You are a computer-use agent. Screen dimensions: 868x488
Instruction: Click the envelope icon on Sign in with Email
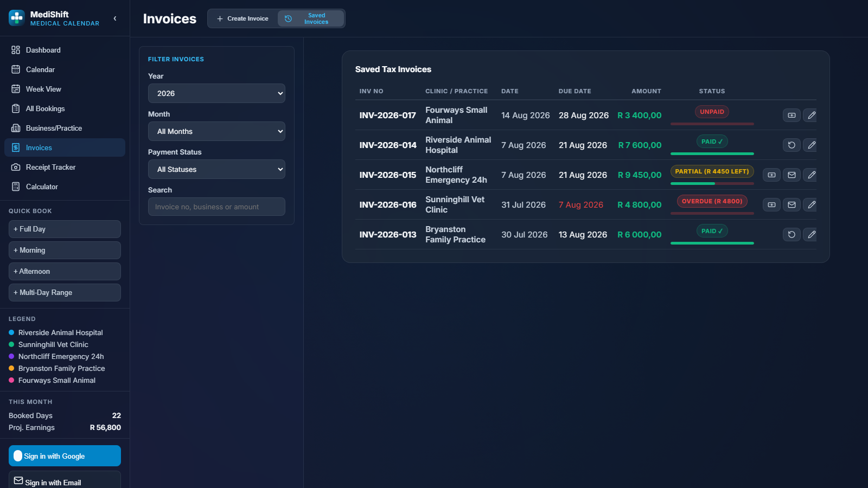tap(18, 480)
